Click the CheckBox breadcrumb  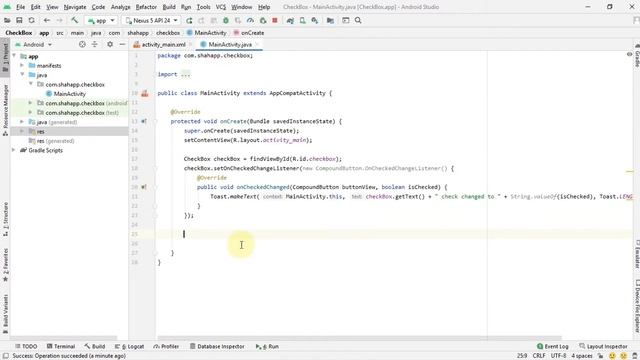click(18, 33)
